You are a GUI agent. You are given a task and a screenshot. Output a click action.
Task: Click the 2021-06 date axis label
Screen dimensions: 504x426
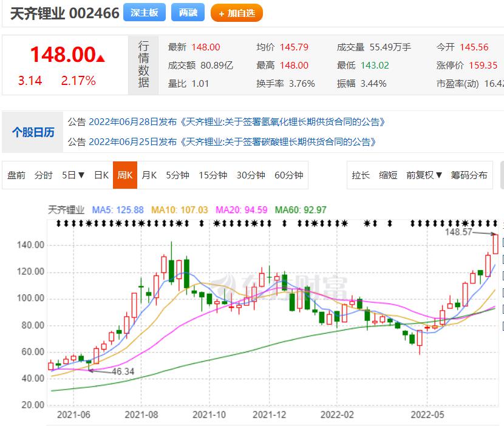point(73,414)
